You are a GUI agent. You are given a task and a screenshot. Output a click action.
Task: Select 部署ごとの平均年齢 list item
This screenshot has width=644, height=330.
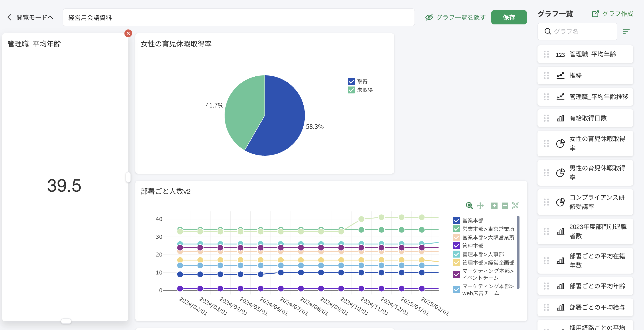597,286
